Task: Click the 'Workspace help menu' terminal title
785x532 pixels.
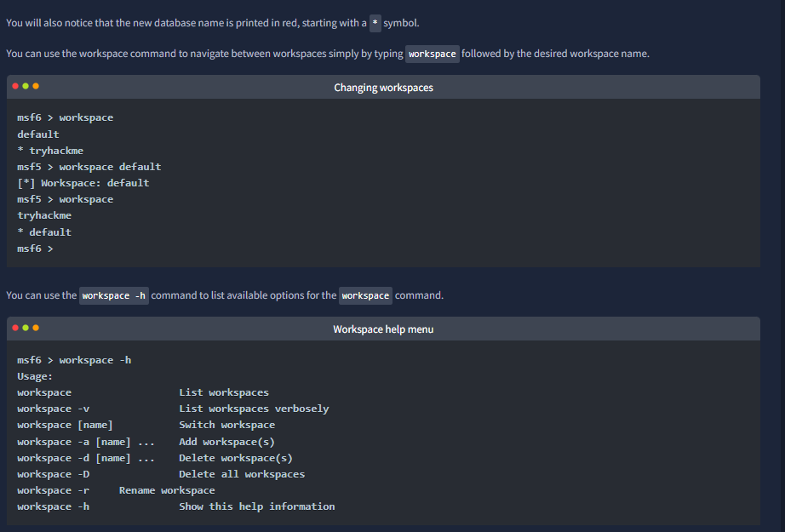Action: (x=383, y=329)
